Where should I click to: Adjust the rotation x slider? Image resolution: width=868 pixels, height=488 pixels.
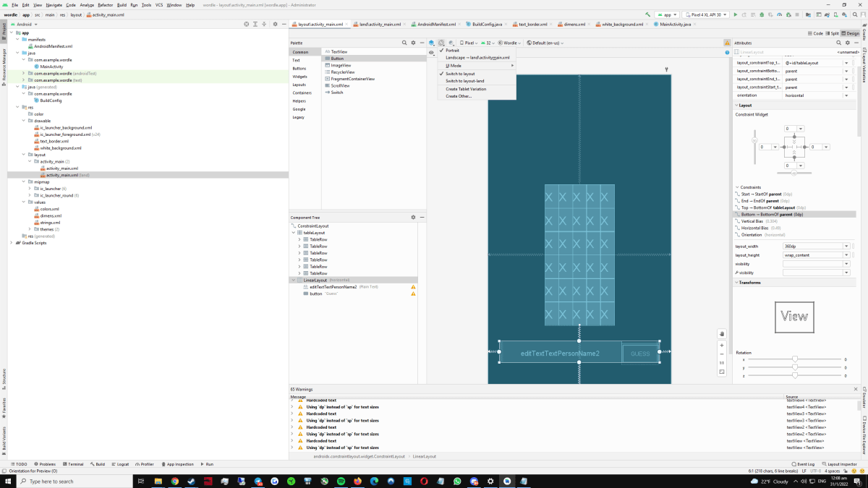coord(795,359)
